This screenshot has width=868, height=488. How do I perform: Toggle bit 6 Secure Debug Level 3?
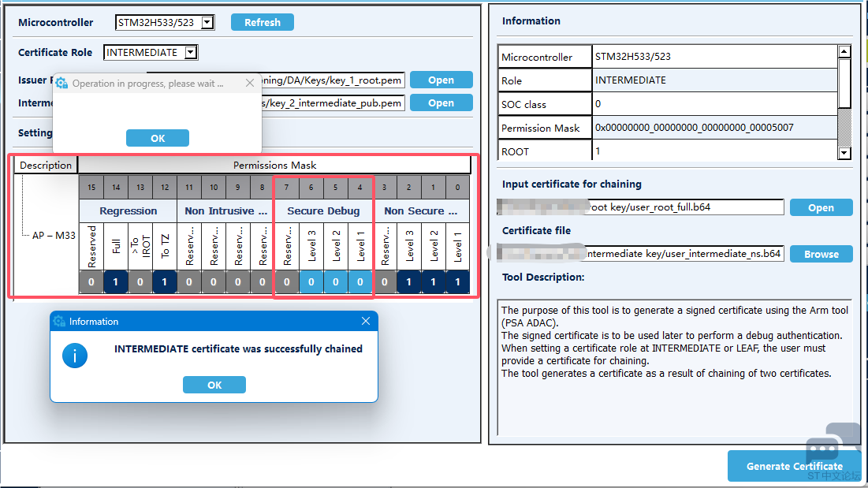(x=311, y=281)
